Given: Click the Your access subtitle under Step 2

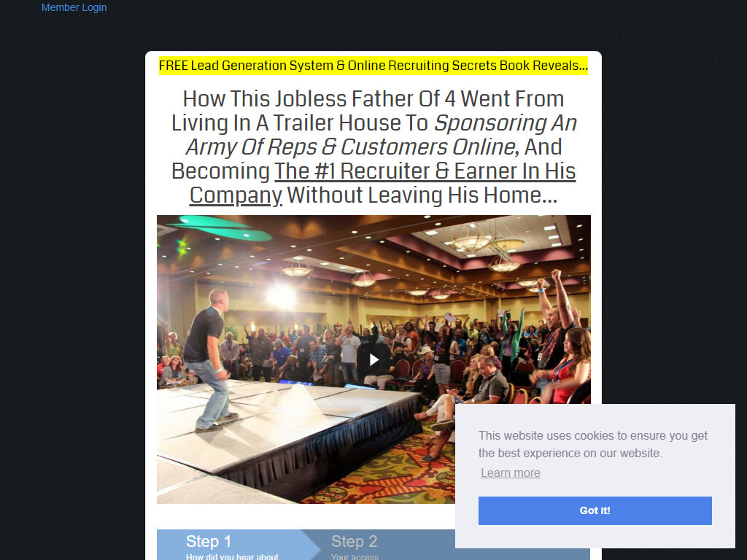Looking at the screenshot, I should point(355,556).
